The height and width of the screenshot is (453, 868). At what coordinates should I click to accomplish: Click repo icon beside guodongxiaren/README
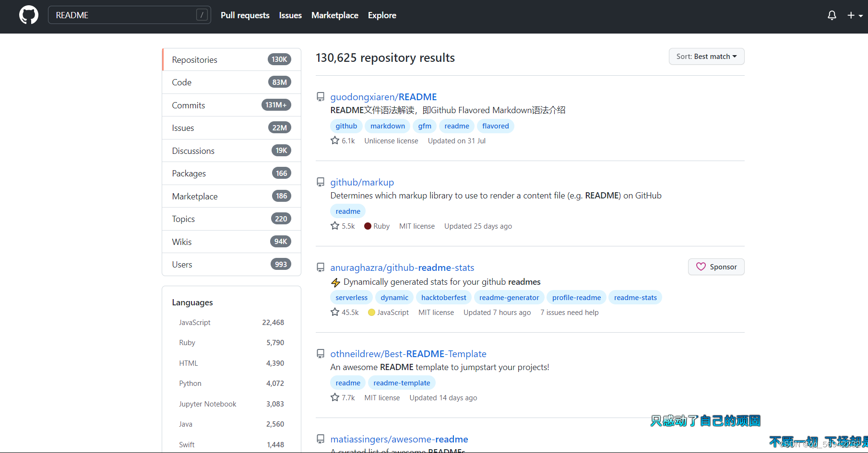click(x=321, y=97)
